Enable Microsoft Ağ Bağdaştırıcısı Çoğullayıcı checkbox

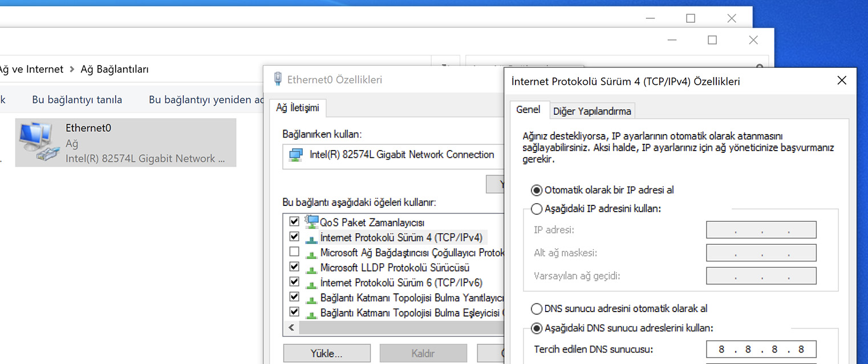[294, 252]
